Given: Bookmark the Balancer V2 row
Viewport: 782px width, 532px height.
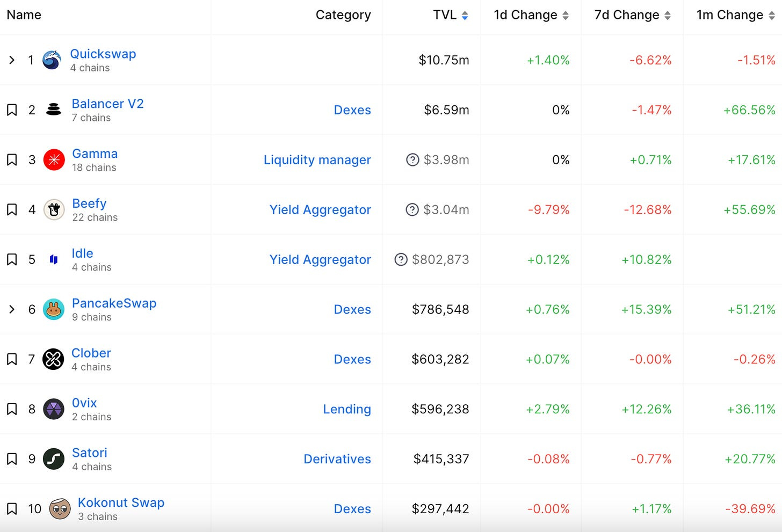Looking at the screenshot, I should [x=12, y=110].
